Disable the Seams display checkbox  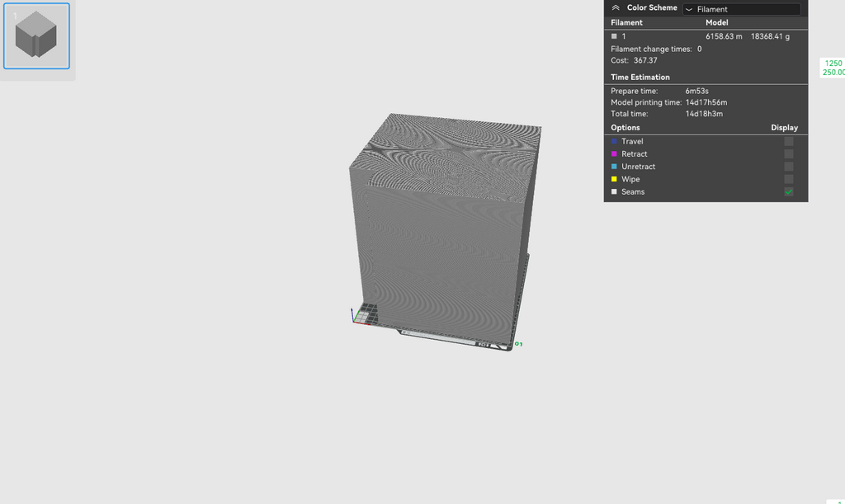(788, 191)
